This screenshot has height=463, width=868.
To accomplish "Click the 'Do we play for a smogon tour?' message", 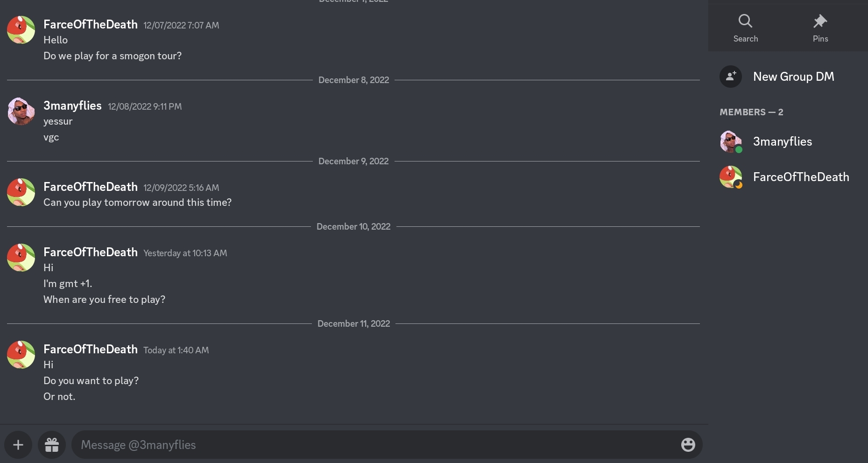I will [113, 56].
